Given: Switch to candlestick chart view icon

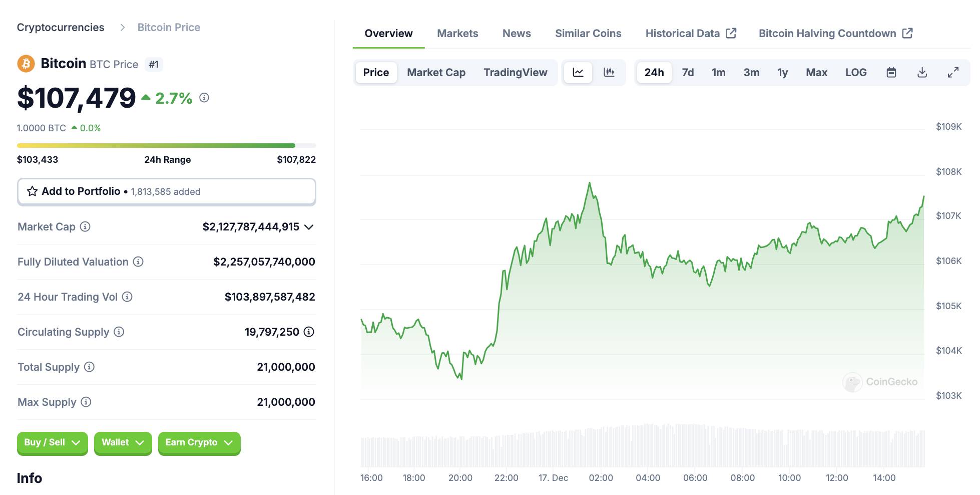Looking at the screenshot, I should pos(609,73).
